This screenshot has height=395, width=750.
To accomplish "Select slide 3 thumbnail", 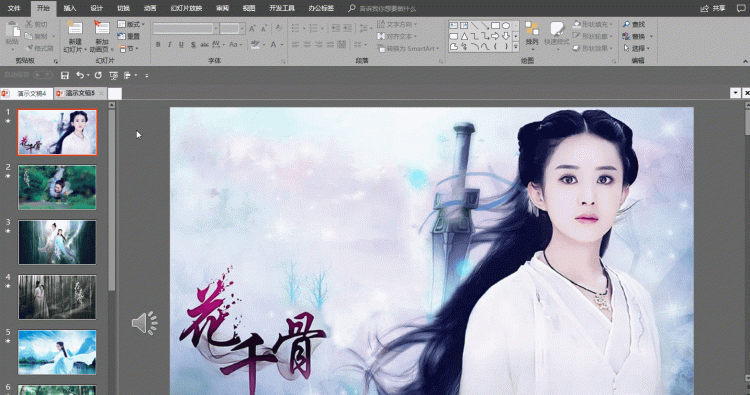I will point(57,242).
